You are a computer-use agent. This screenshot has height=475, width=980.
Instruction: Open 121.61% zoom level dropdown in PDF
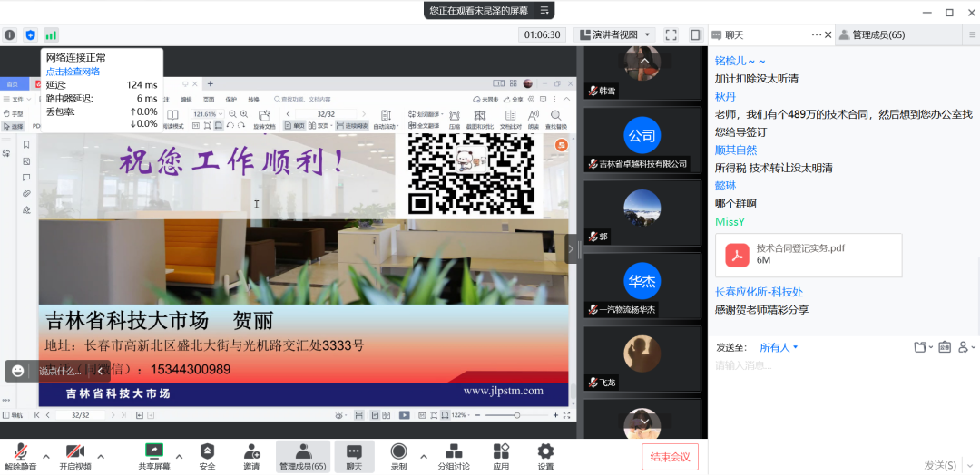coord(208,114)
